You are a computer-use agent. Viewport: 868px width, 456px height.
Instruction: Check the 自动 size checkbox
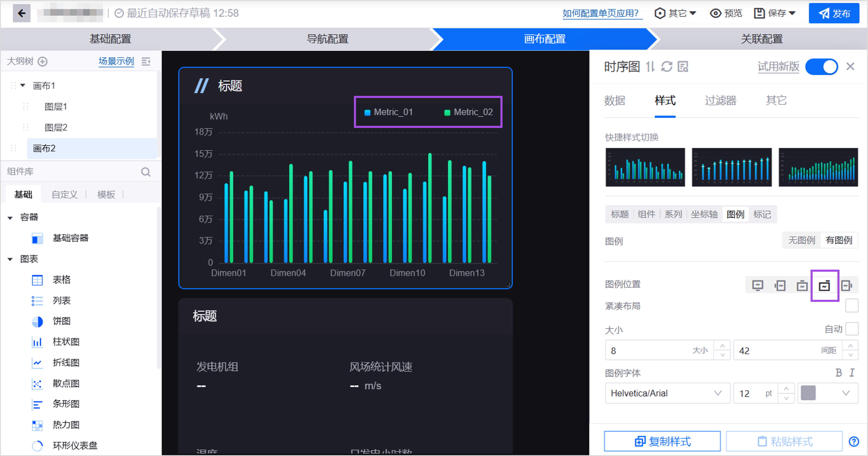tap(851, 329)
